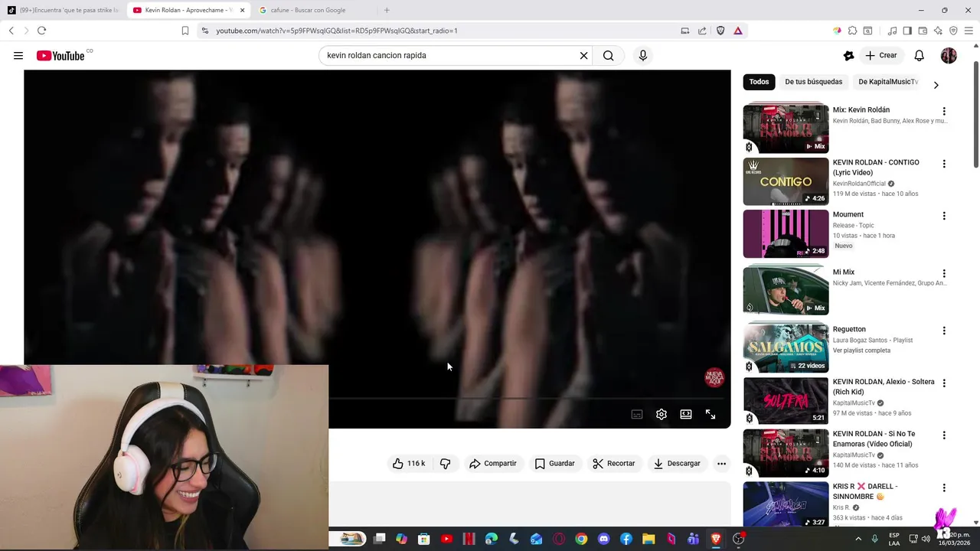Enter fullscreen on the video player
This screenshot has height=551, width=980.
(710, 414)
